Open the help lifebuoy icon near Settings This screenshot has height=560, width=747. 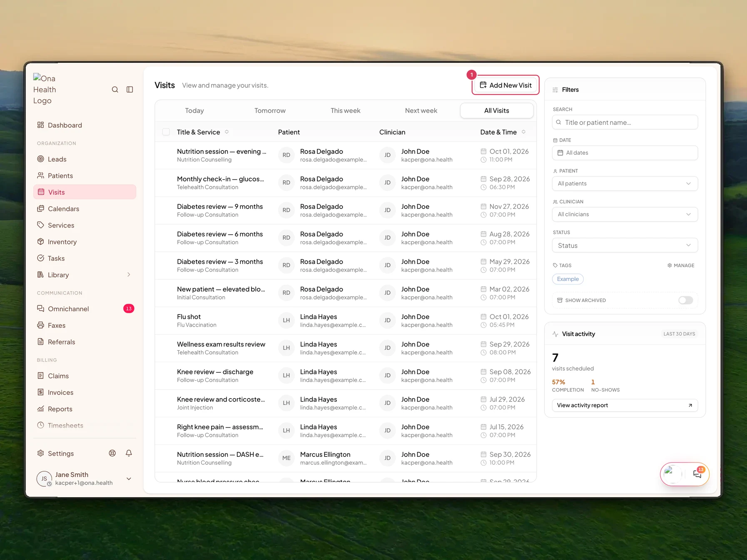112,453
